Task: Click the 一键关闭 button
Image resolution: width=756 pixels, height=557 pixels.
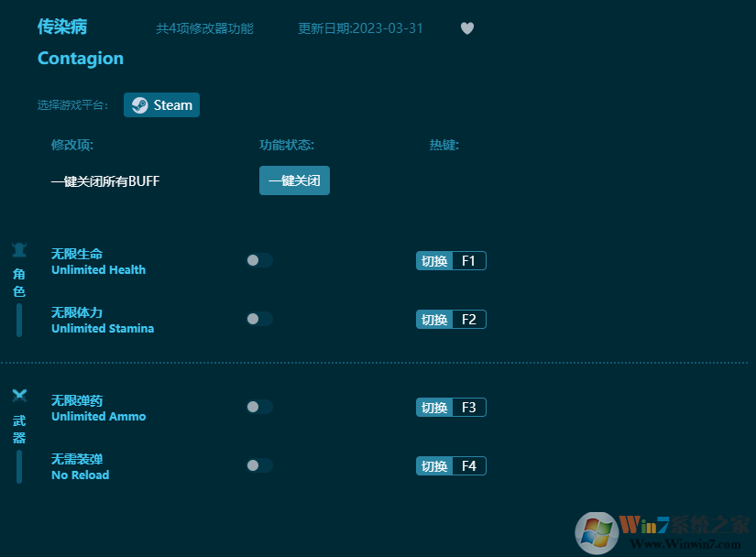Action: click(294, 180)
